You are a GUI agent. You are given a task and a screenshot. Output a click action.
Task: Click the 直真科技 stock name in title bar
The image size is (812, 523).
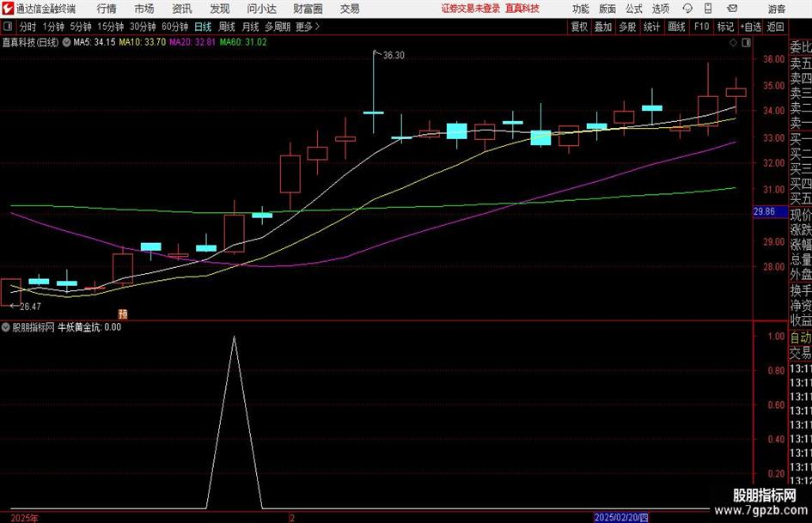tap(522, 9)
